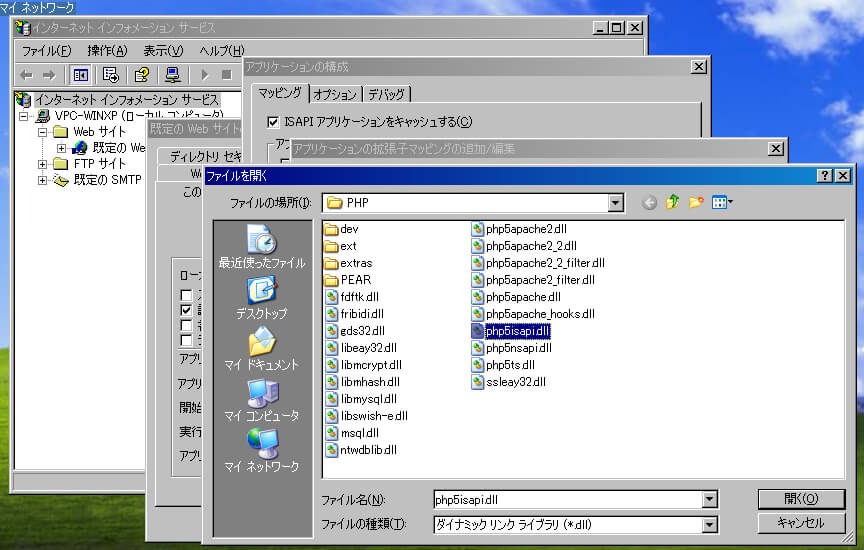The height and width of the screenshot is (550, 864).
Task: Click the IIS help toolbar icon
Action: tap(142, 75)
